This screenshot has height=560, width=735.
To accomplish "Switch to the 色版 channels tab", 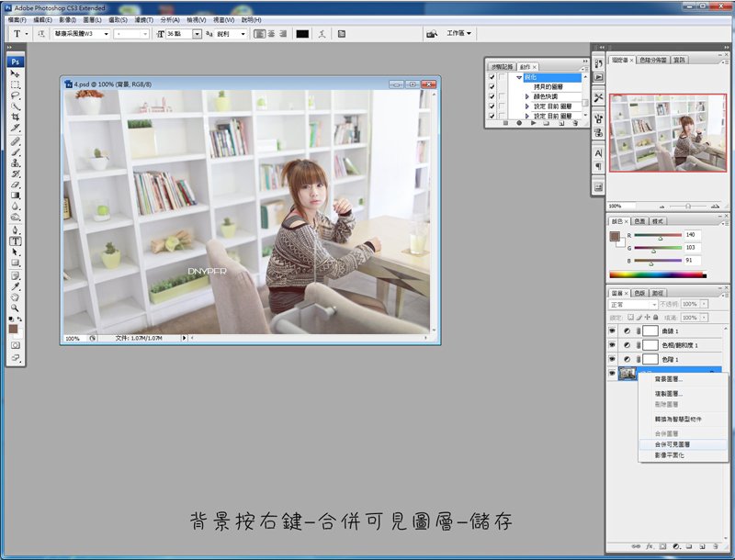I will click(x=639, y=293).
